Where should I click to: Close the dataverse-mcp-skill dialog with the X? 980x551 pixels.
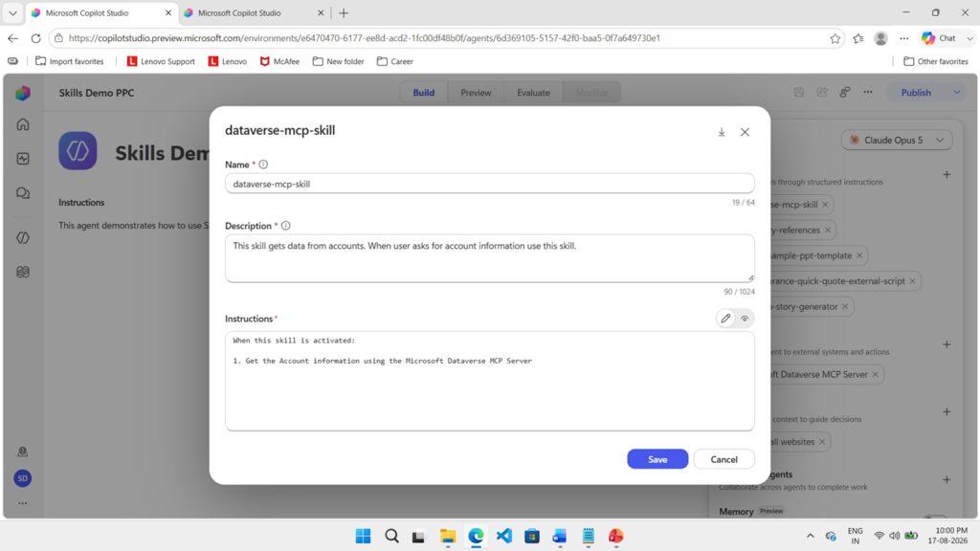[x=745, y=132]
